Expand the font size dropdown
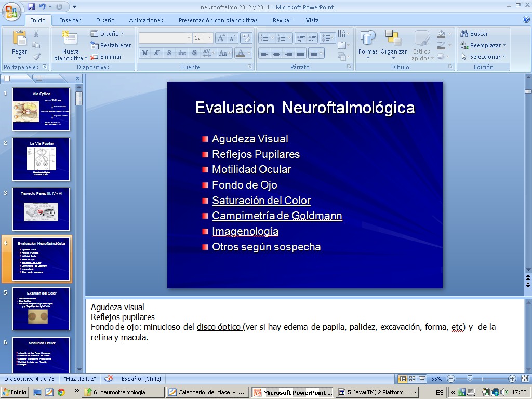 point(209,38)
